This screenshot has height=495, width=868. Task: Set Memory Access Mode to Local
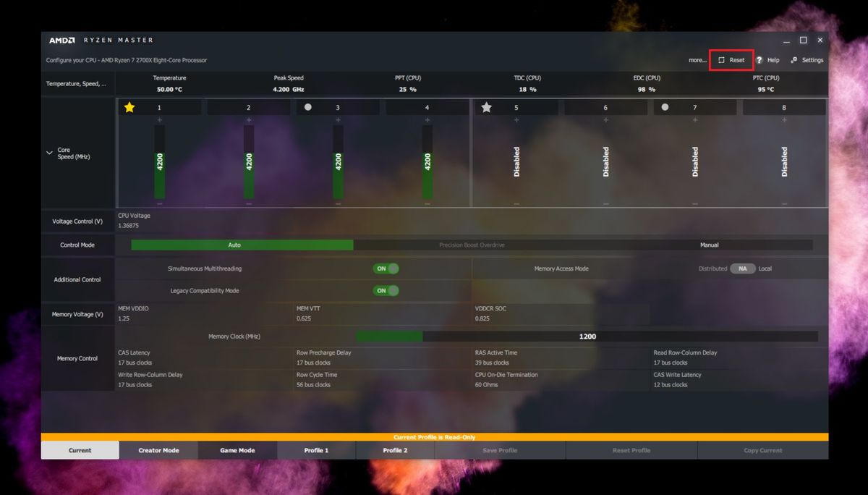coord(765,268)
